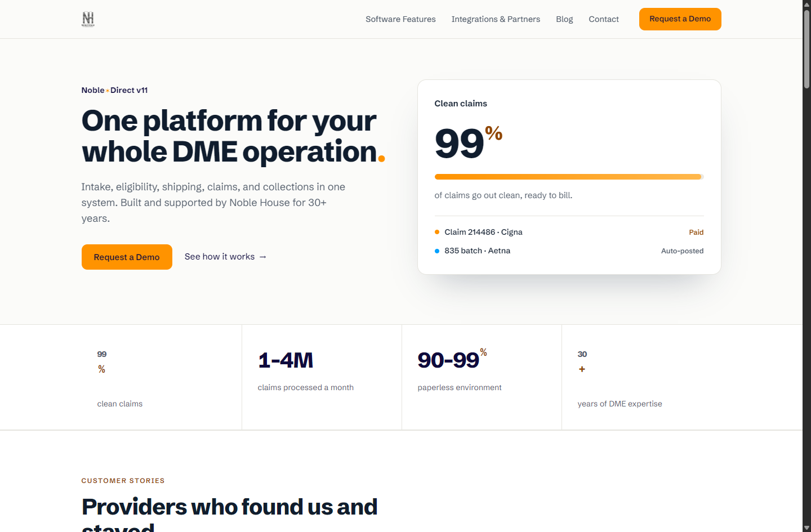
Task: Click the arrow after See how it works
Action: pyautogui.click(x=262, y=257)
